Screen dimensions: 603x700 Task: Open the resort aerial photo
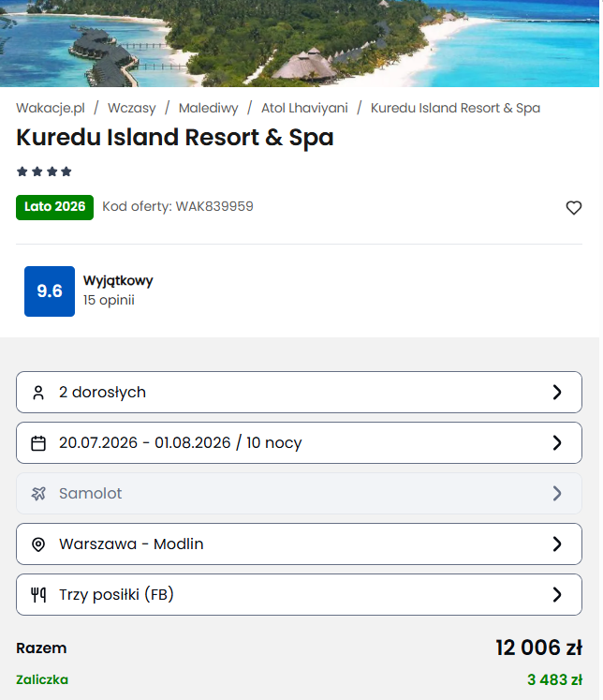(x=300, y=42)
